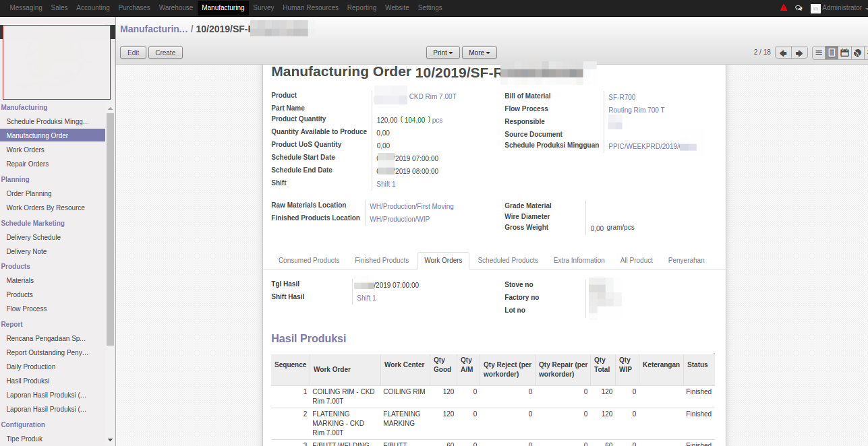Open the SF-R700 bill of material link
The width and height of the screenshot is (868, 446).
point(622,97)
